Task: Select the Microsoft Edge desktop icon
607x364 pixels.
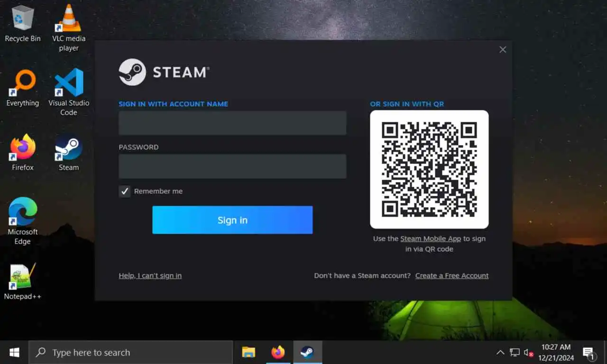Action: click(x=22, y=221)
